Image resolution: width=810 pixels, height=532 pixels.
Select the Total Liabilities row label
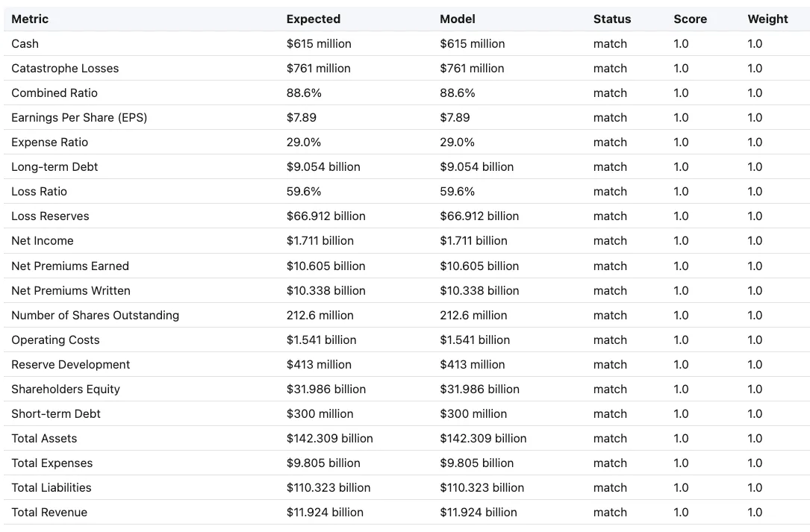click(x=52, y=487)
